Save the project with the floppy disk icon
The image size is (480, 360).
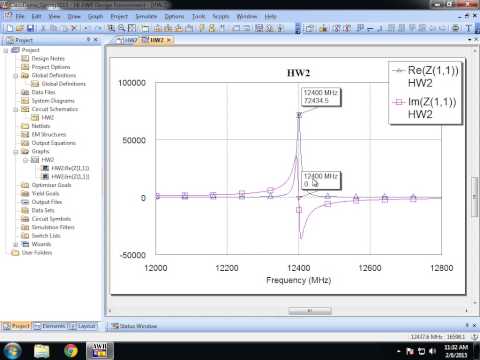pos(30,28)
